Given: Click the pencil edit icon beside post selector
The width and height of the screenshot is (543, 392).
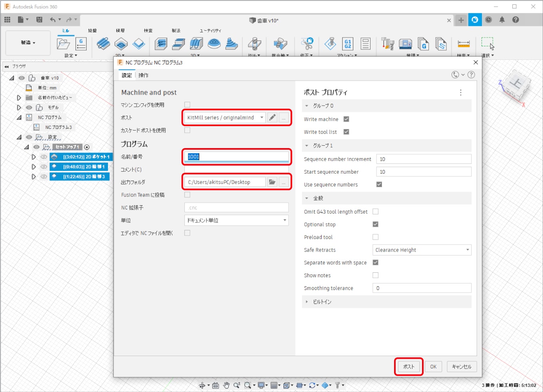Looking at the screenshot, I should pyautogui.click(x=272, y=117).
